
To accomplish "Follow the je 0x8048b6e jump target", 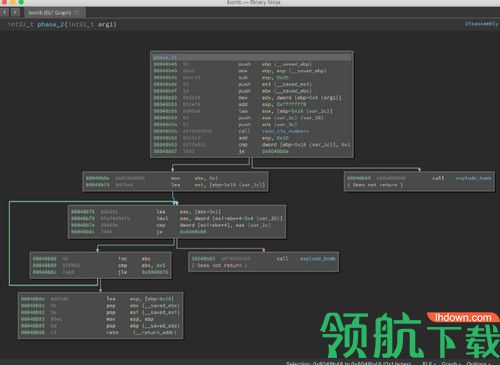I will pos(275,151).
